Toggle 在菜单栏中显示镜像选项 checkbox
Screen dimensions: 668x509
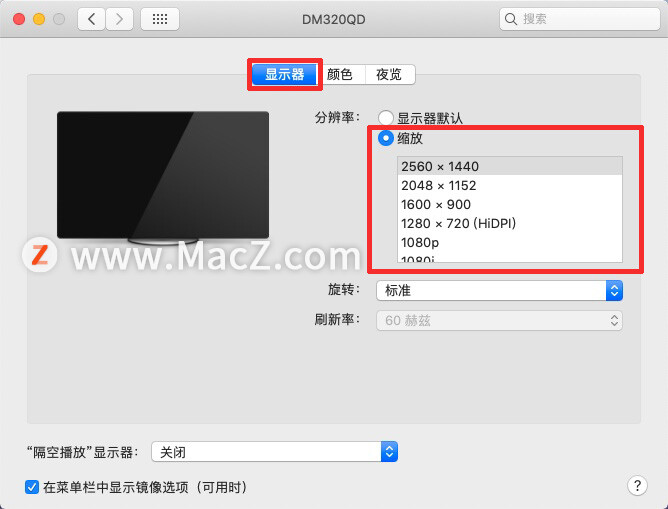(x=32, y=487)
